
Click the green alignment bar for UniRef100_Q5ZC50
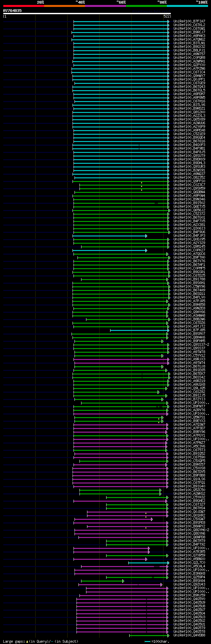tap(120, 490)
